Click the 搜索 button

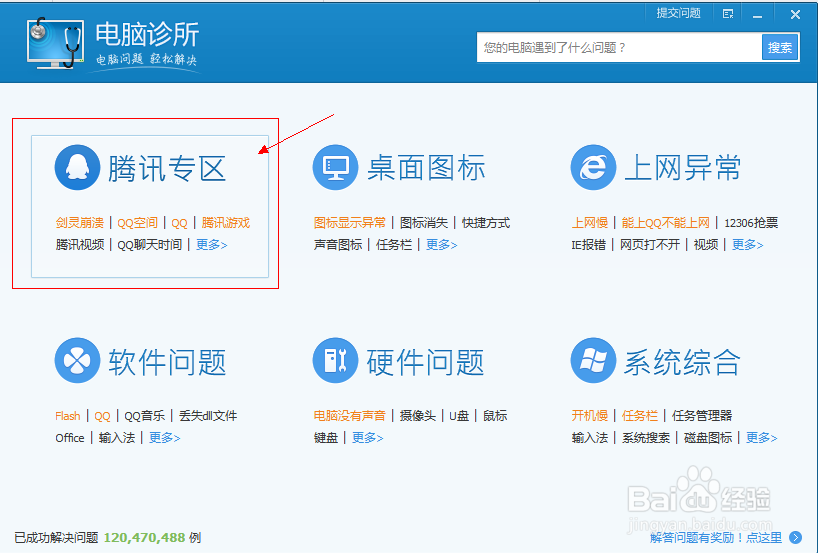click(780, 47)
